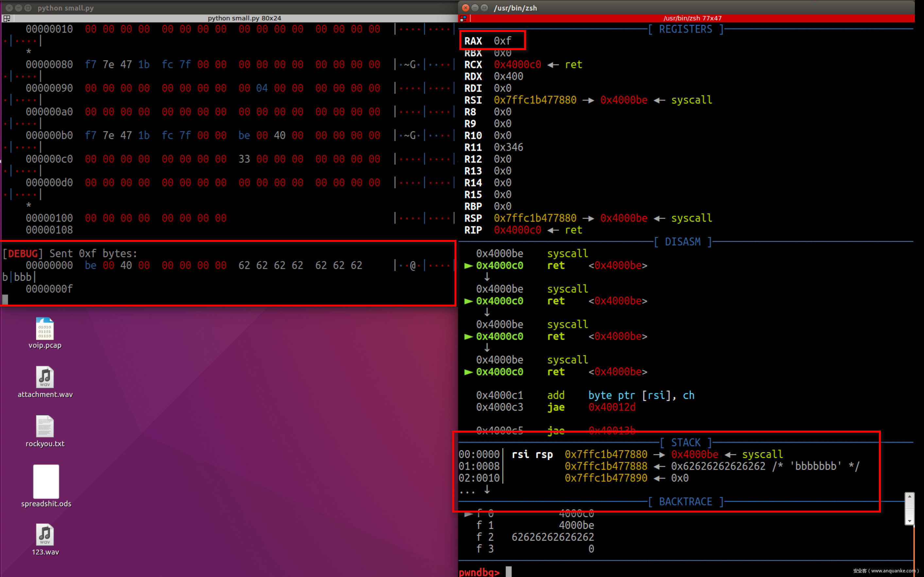The image size is (924, 577).
Task: Select the 123.wav audio file icon
Action: [x=45, y=535]
